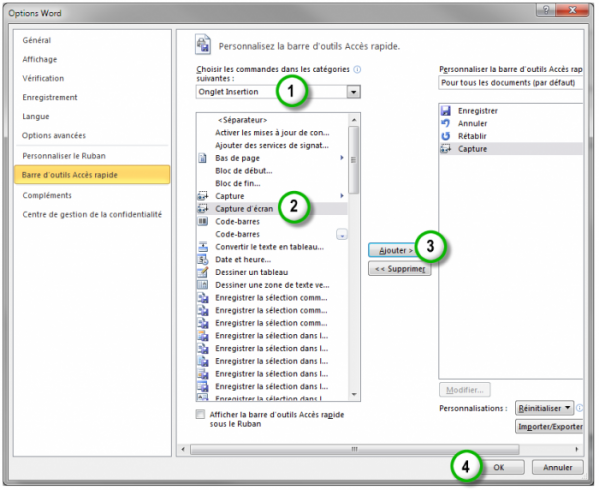Open the Personnaliser le Ruban section
The height and width of the screenshot is (490, 599).
coord(64,156)
